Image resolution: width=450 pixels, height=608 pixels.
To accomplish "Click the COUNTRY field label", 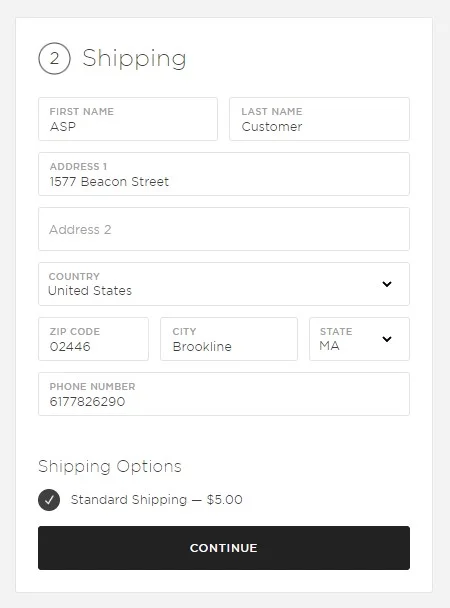I will pyautogui.click(x=74, y=276).
